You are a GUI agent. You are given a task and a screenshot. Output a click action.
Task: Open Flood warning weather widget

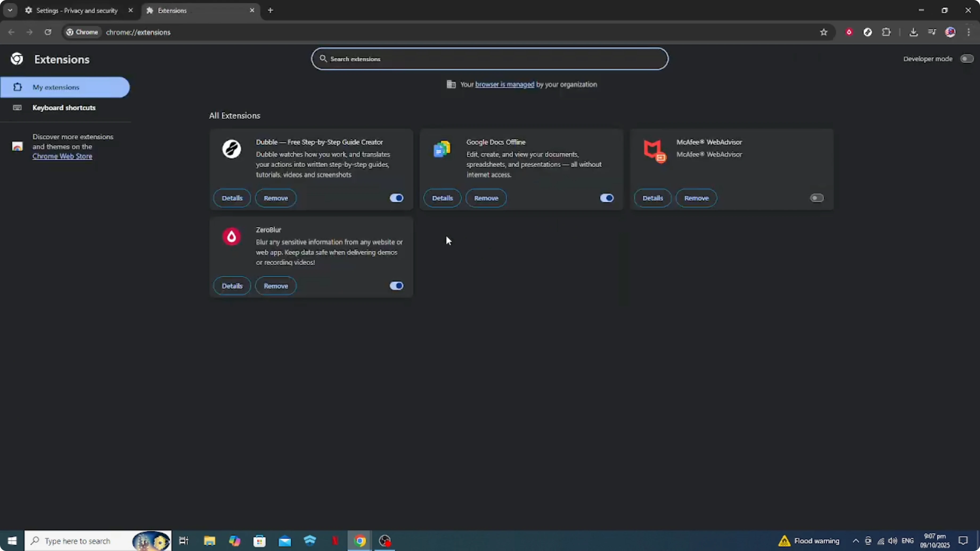pos(809,541)
